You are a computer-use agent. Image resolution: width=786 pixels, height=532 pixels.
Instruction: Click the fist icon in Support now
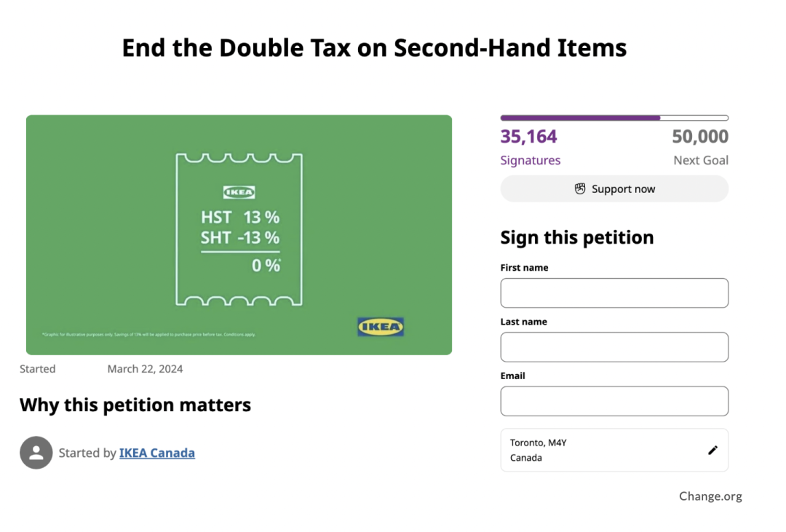tap(580, 188)
